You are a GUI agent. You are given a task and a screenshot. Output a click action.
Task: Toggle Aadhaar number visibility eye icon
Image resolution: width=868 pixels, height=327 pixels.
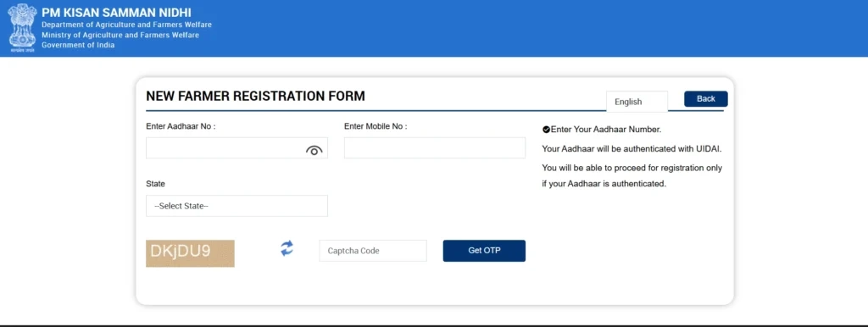314,151
